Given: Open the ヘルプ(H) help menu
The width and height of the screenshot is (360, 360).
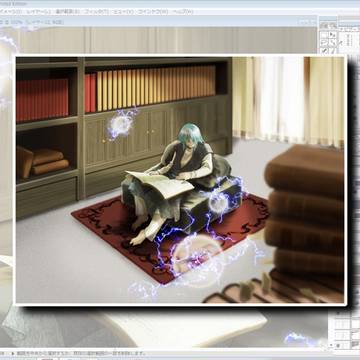Looking at the screenshot, I should click(182, 12).
